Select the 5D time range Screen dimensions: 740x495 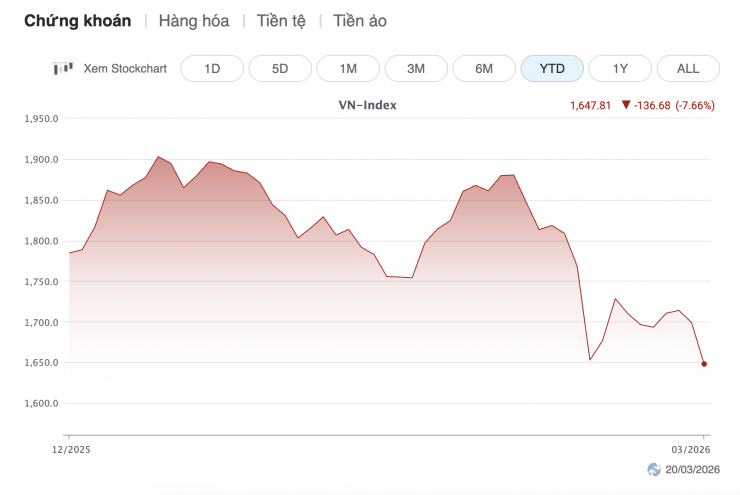(280, 68)
